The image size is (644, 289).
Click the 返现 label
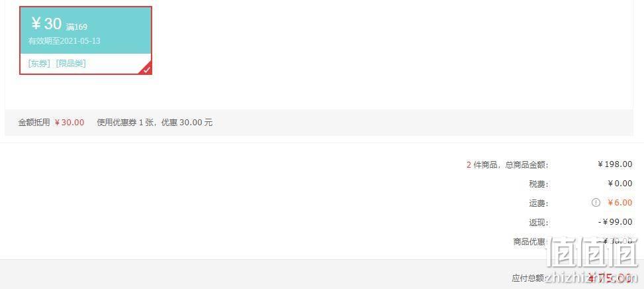pos(539,223)
